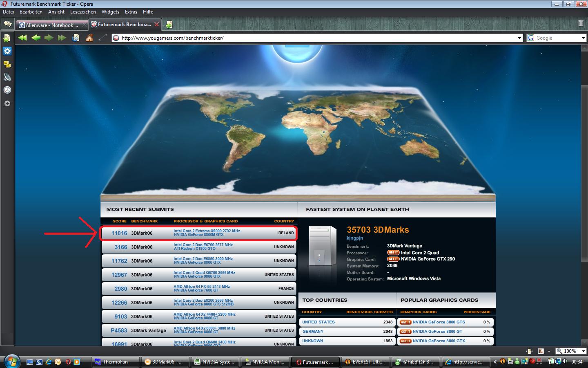The image size is (588, 368).
Task: Go to the Home page icon
Action: click(89, 38)
